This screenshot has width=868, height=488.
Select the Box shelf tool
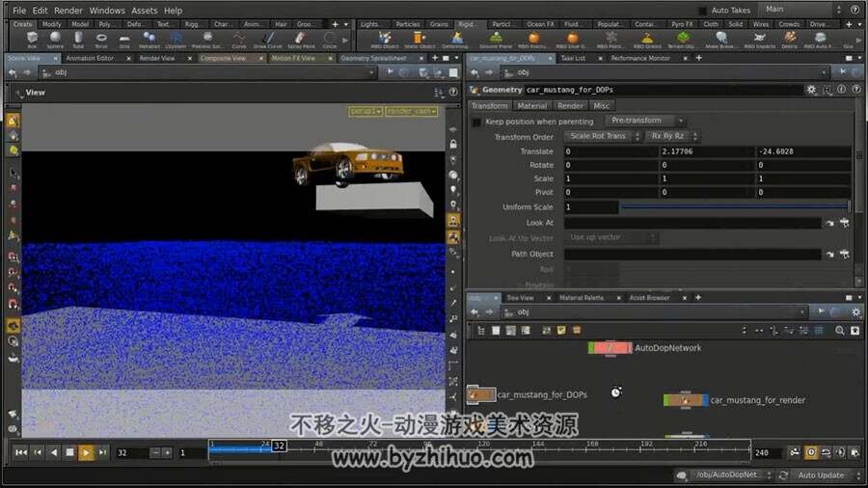click(x=32, y=39)
